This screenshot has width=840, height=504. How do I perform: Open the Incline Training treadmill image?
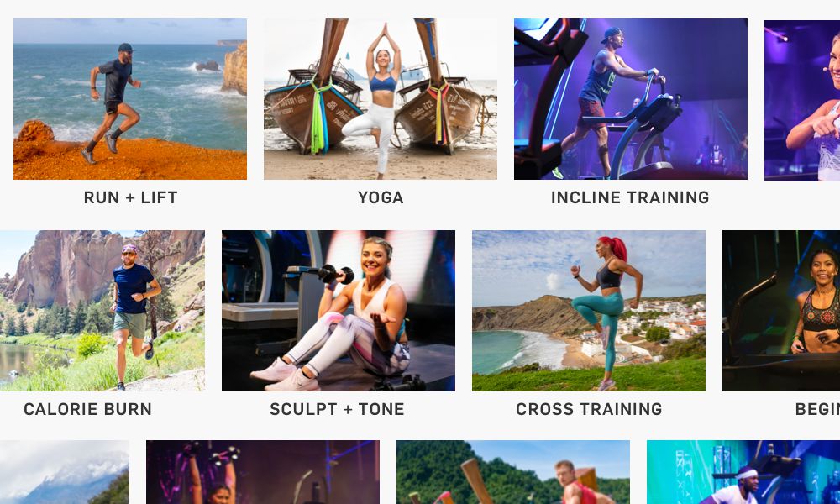click(x=631, y=99)
